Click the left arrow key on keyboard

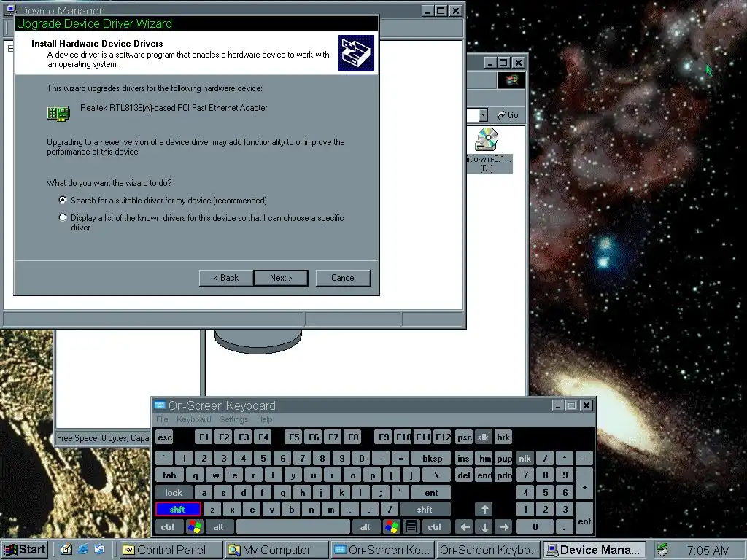click(465, 526)
